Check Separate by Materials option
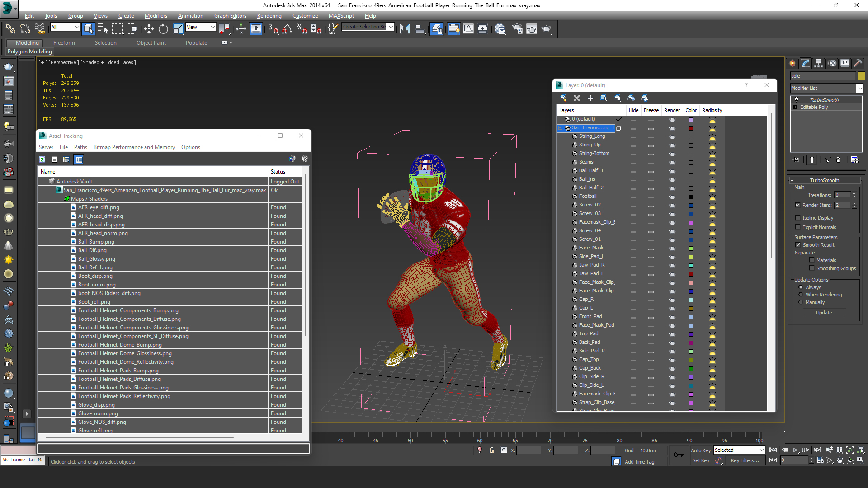Image resolution: width=868 pixels, height=488 pixels. (x=812, y=260)
